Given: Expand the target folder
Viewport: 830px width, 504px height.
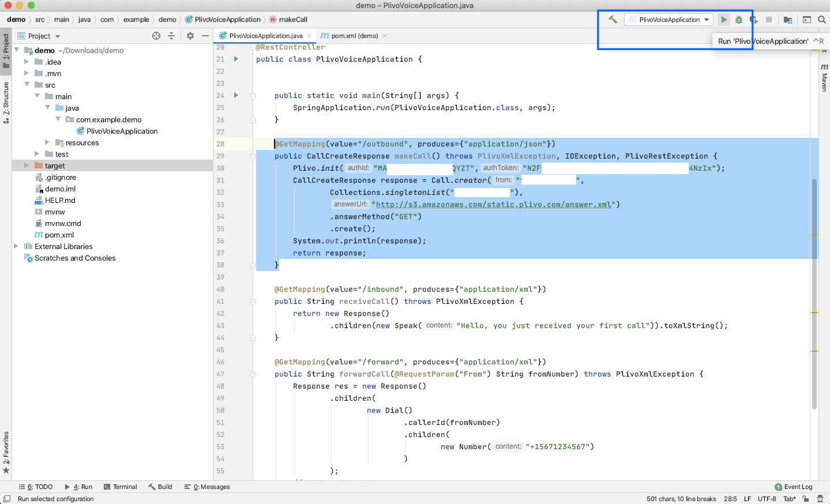Looking at the screenshot, I should 27,166.
